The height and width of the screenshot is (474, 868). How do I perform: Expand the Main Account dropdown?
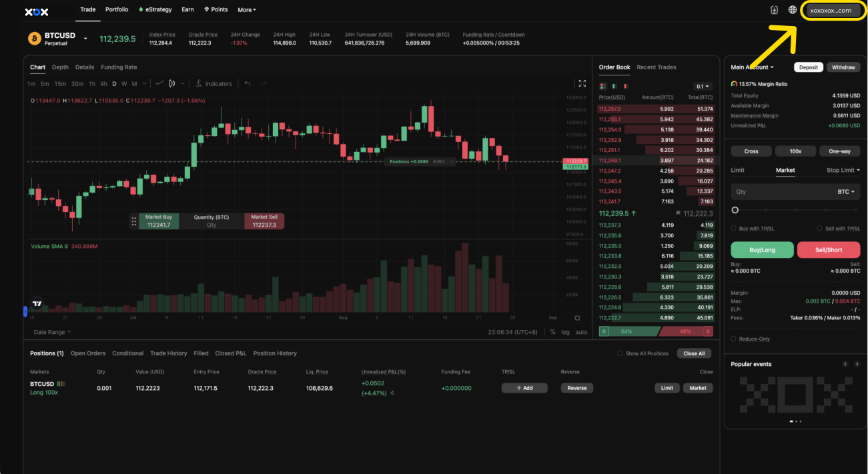click(752, 67)
